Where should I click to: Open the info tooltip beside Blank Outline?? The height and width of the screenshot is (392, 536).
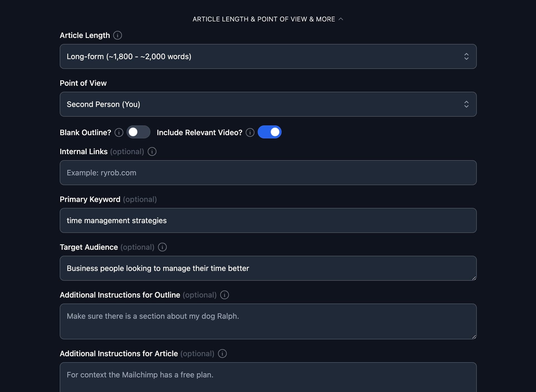click(119, 133)
